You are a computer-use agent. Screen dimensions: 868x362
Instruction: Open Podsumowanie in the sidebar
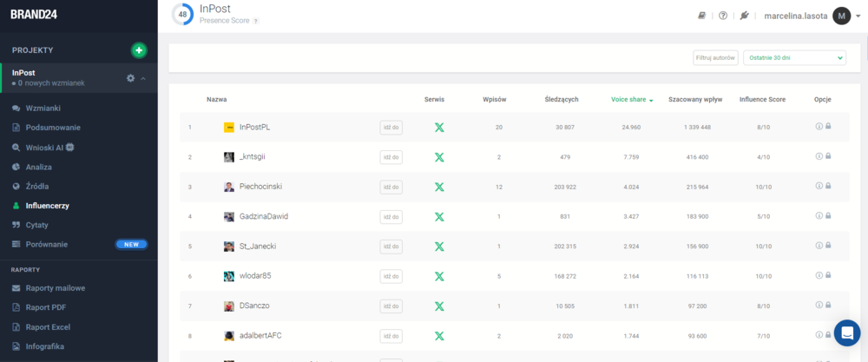[x=53, y=128]
